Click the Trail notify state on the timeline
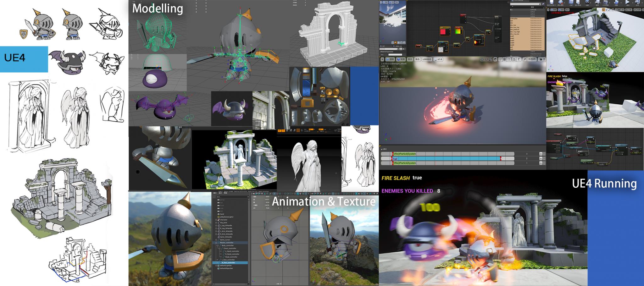 tap(447, 159)
